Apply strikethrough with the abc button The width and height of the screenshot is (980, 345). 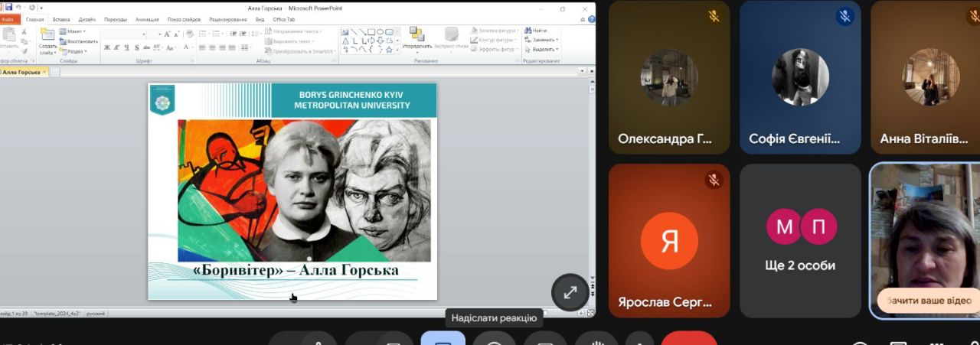146,47
